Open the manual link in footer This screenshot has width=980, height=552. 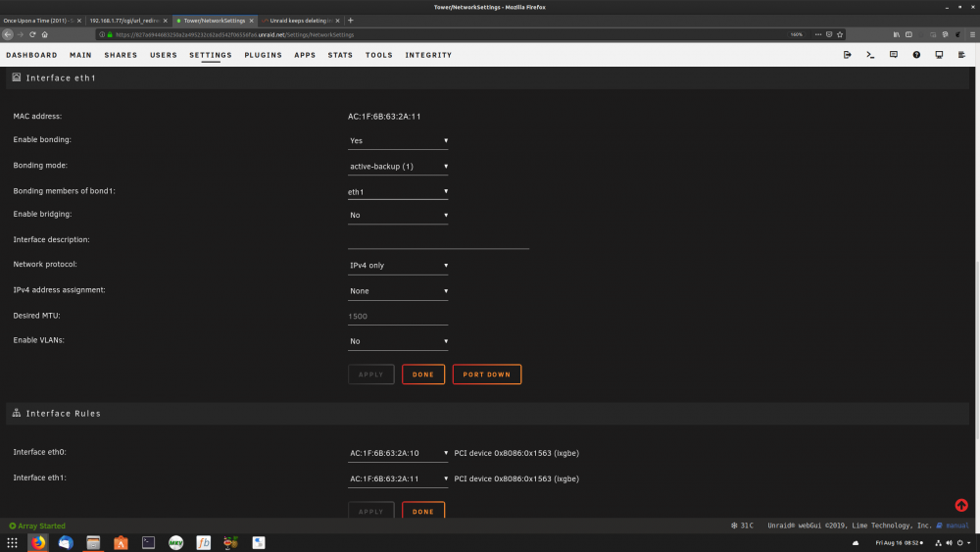coord(956,526)
